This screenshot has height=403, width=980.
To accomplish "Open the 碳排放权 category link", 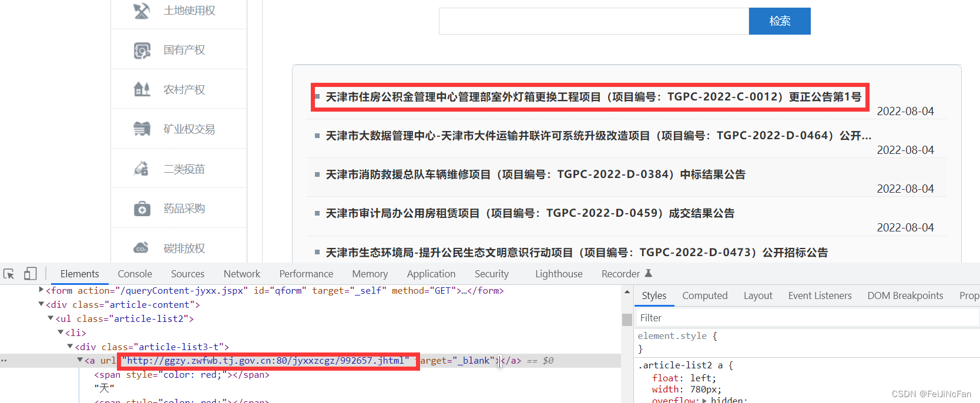I will point(184,248).
